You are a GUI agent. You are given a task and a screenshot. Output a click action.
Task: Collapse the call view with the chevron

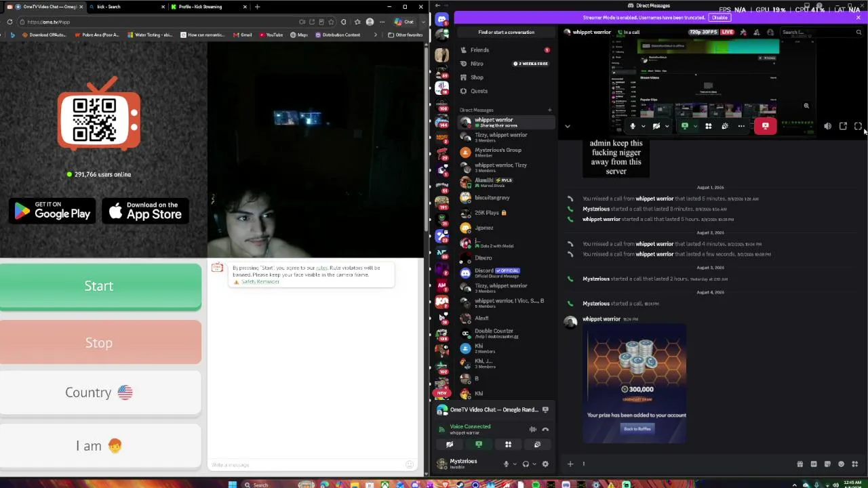pyautogui.click(x=568, y=126)
